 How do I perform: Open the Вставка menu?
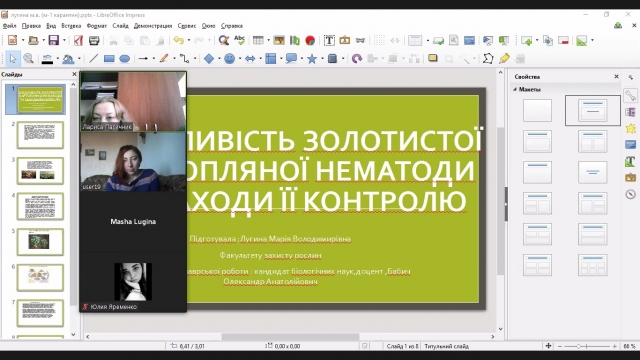tap(71, 26)
